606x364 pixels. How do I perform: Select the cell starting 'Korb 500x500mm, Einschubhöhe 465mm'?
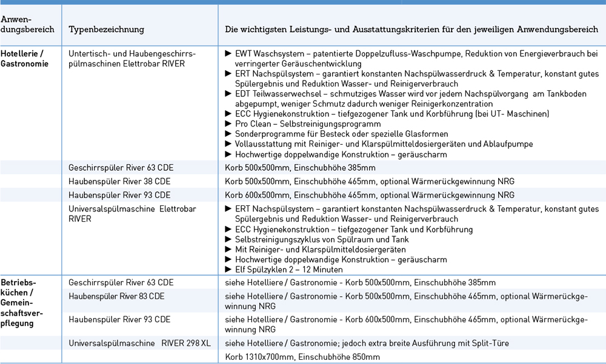click(x=370, y=182)
